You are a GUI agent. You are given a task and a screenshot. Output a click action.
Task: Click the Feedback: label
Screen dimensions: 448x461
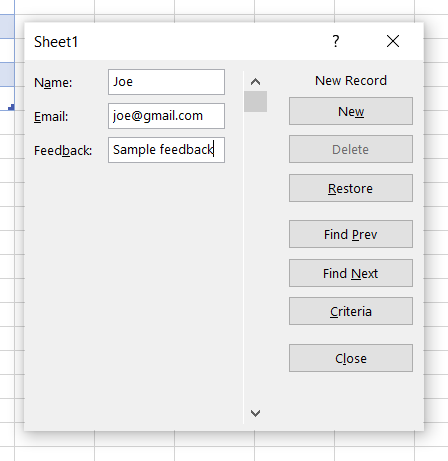63,151
